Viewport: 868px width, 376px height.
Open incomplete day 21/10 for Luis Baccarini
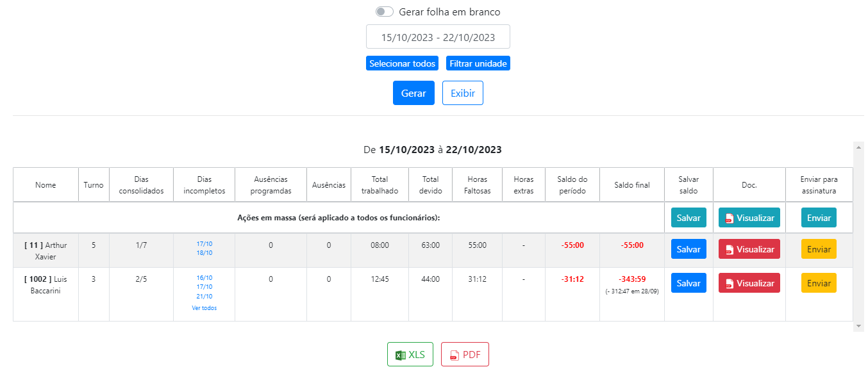[x=204, y=297]
